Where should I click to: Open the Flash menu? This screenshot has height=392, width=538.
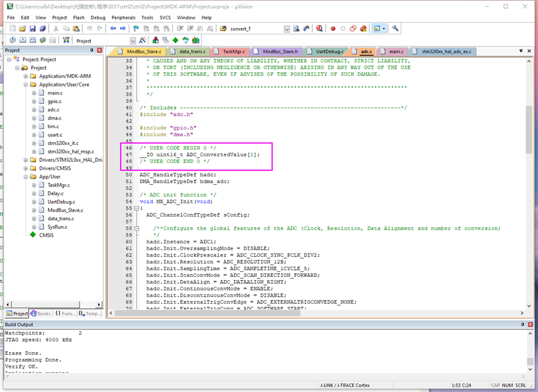[78, 17]
